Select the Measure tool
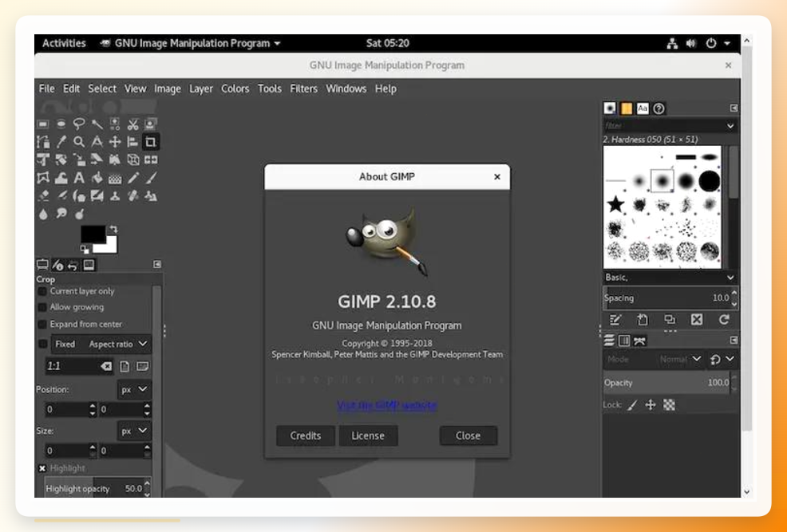 tap(97, 142)
